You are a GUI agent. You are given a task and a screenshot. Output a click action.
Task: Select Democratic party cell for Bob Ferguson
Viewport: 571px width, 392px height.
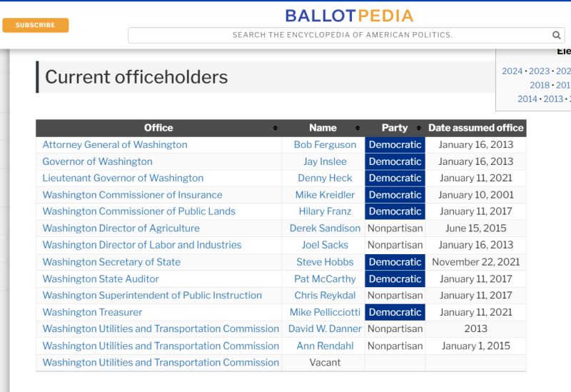point(395,145)
